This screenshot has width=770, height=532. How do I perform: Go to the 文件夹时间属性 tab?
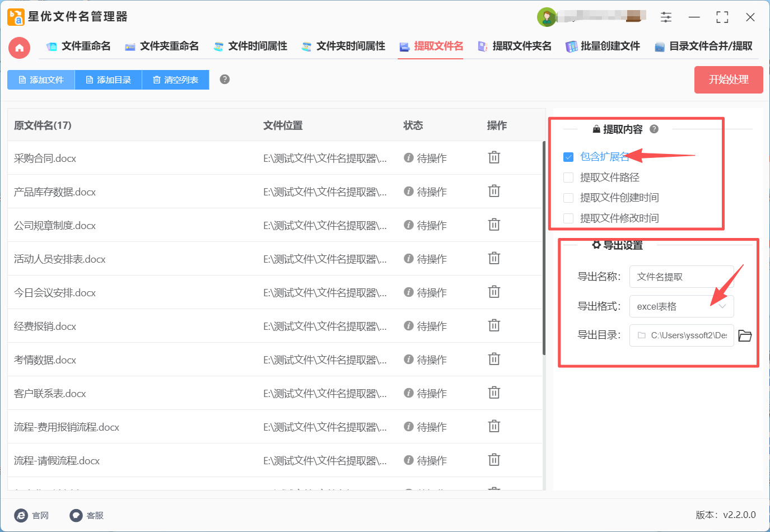[343, 46]
